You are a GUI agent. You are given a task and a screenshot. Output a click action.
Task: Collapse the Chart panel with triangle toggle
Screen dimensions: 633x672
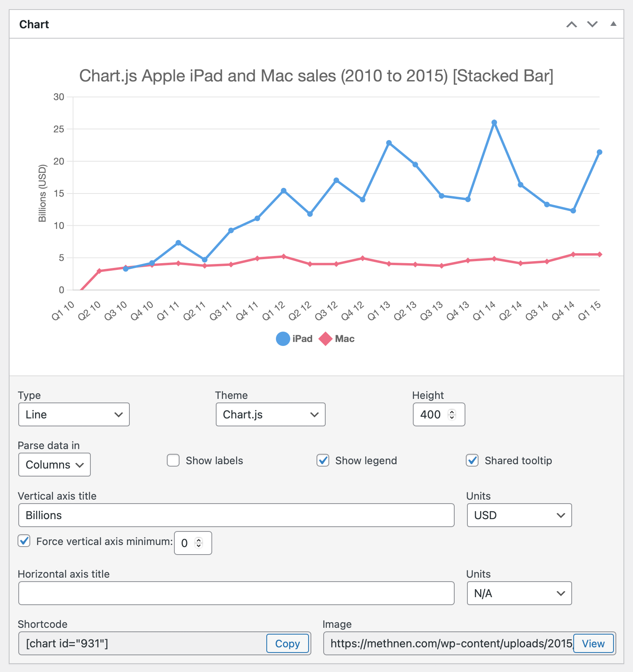pos(613,24)
